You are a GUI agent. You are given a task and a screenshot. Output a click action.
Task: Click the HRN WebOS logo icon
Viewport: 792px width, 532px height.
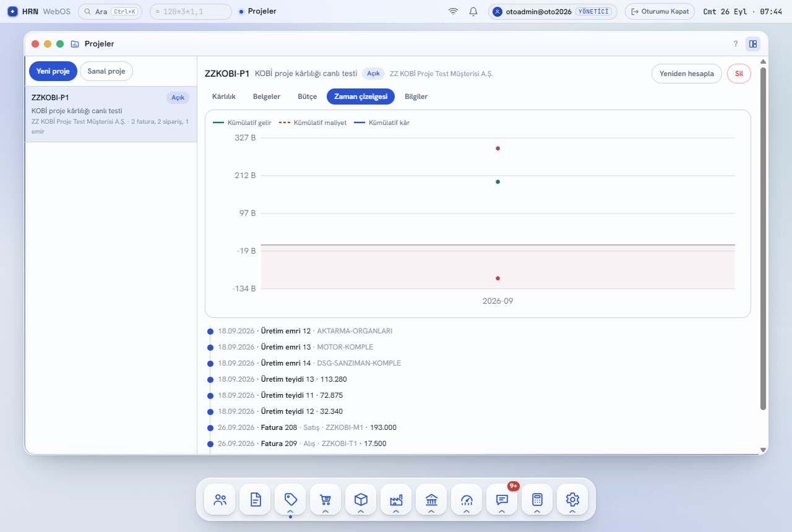pos(12,12)
